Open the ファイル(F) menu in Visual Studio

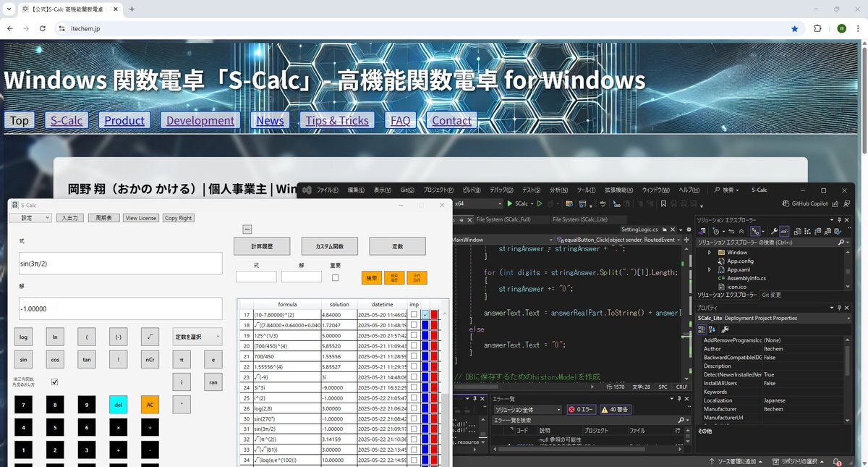tap(328, 190)
